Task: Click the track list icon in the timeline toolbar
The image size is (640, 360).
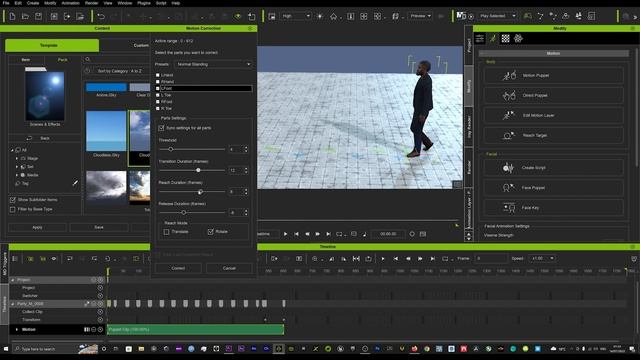Action: [x=15, y=259]
